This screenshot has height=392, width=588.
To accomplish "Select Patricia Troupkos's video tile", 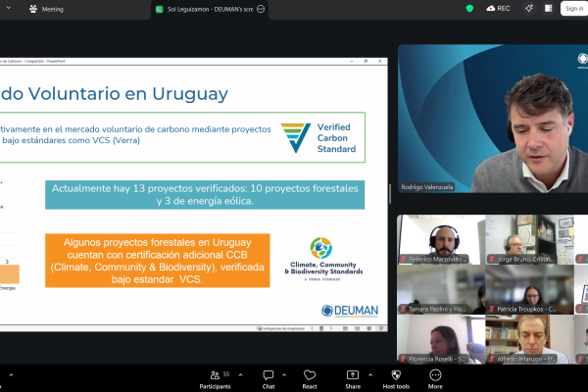I will point(529,289).
